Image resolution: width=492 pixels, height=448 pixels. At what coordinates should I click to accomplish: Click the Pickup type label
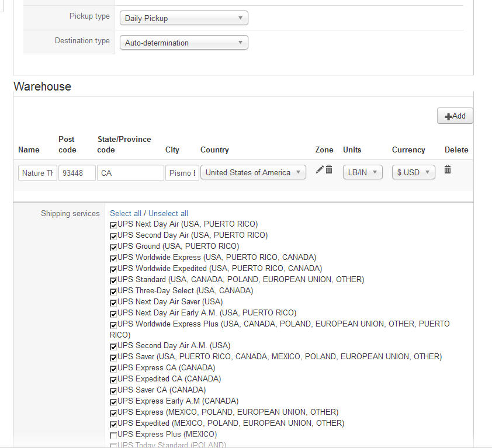point(89,16)
